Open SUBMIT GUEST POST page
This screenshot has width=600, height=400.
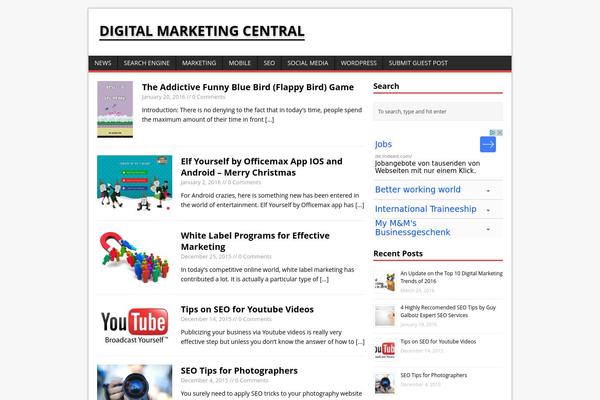[418, 63]
